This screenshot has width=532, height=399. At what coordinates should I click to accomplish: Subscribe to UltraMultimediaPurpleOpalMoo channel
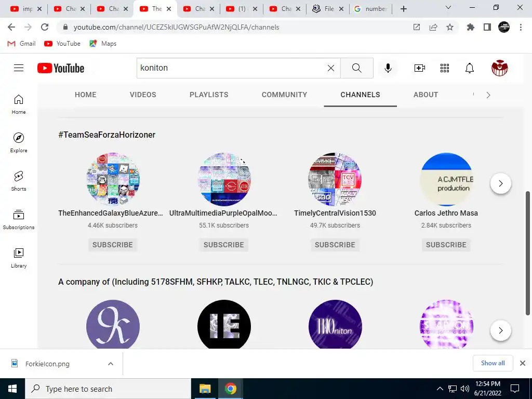(224, 245)
